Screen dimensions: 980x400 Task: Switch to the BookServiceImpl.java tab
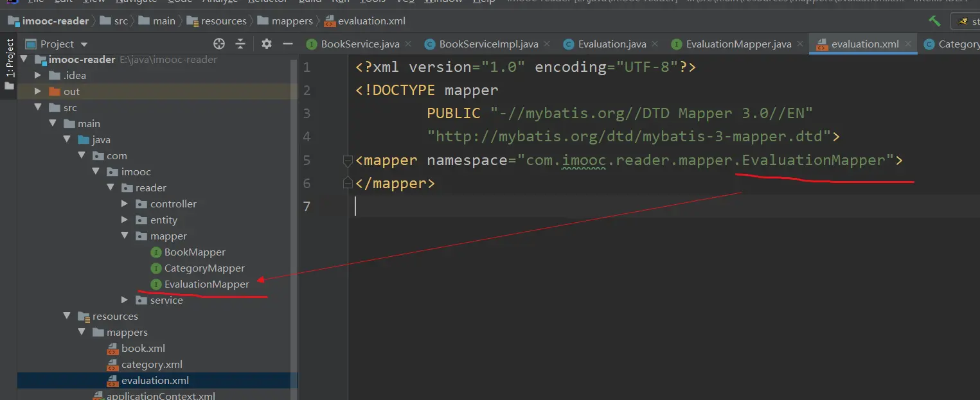tap(488, 44)
